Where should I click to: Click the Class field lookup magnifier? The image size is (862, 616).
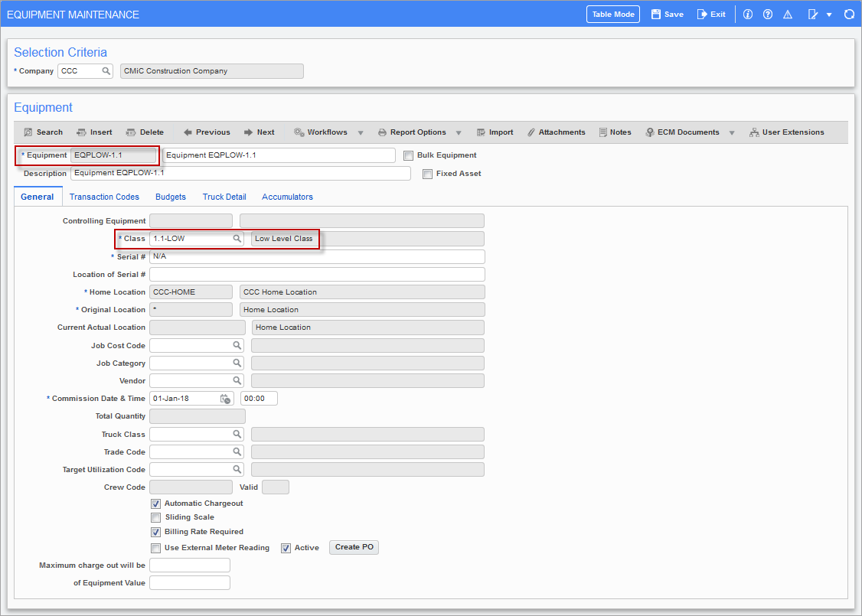tap(237, 239)
